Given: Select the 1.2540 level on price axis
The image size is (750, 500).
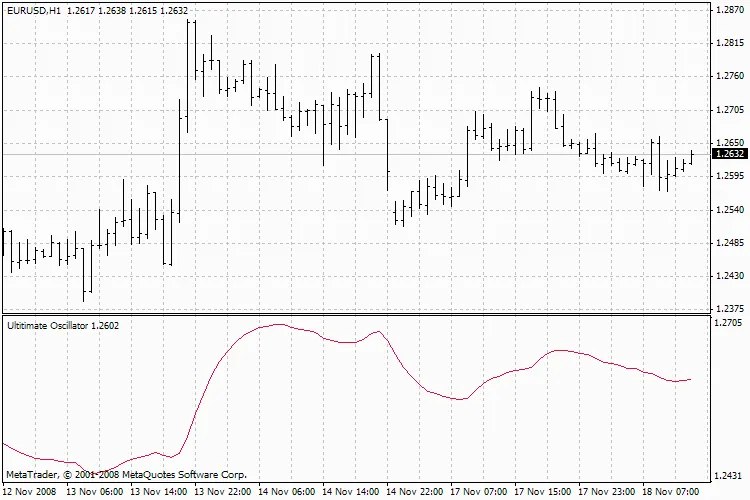Looking at the screenshot, I should (728, 209).
